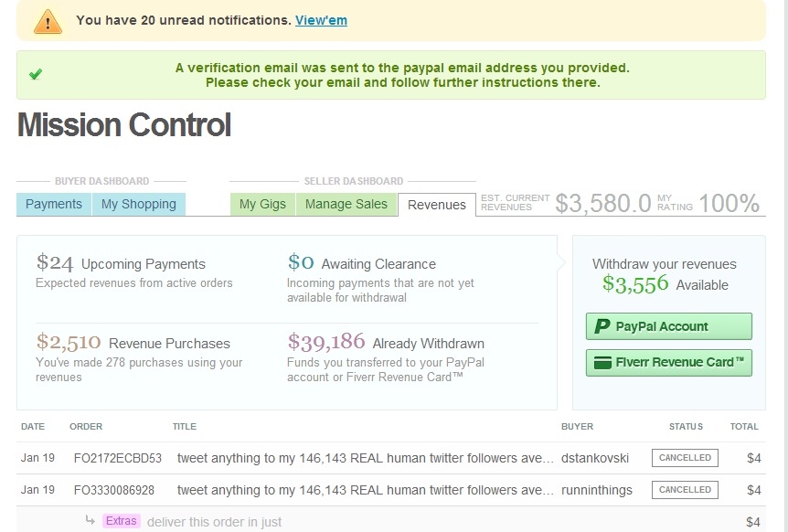Click 'deliver this order in just' extras text

click(214, 522)
